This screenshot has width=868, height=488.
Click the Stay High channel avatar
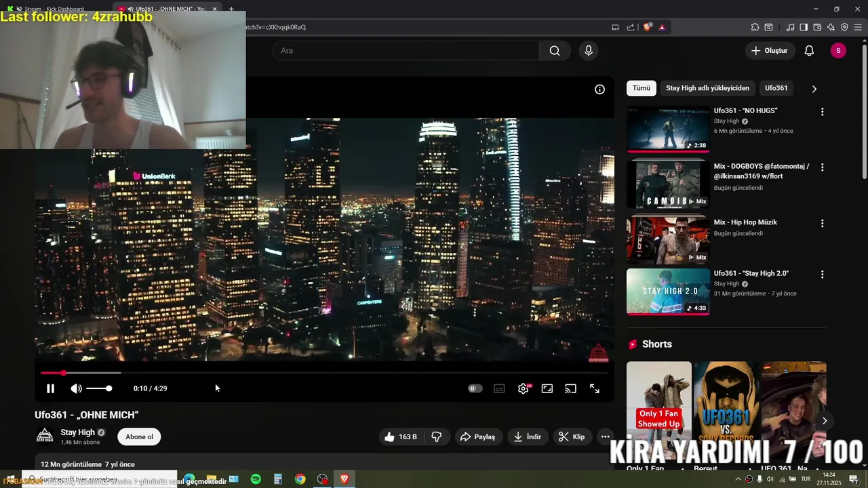click(x=45, y=436)
